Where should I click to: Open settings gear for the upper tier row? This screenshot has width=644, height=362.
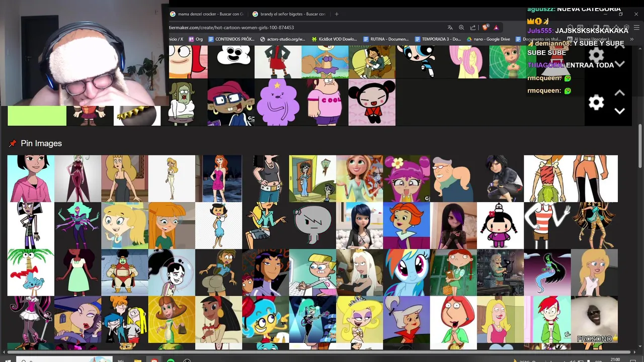point(596,55)
